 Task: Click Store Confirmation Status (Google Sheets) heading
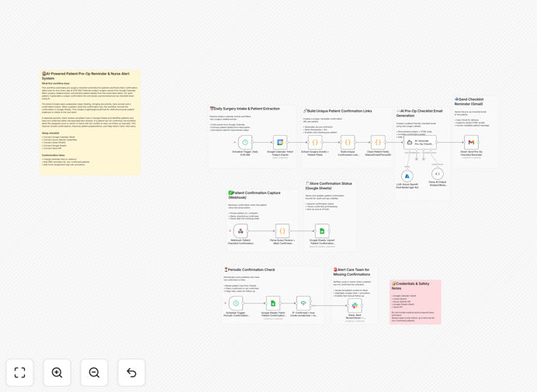pyautogui.click(x=329, y=186)
